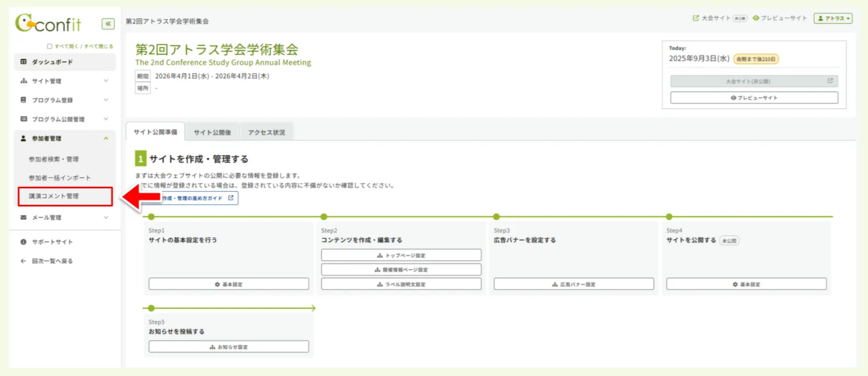868x376 pixels.
Task: Click the サポートサイト info icon
Action: (x=24, y=242)
